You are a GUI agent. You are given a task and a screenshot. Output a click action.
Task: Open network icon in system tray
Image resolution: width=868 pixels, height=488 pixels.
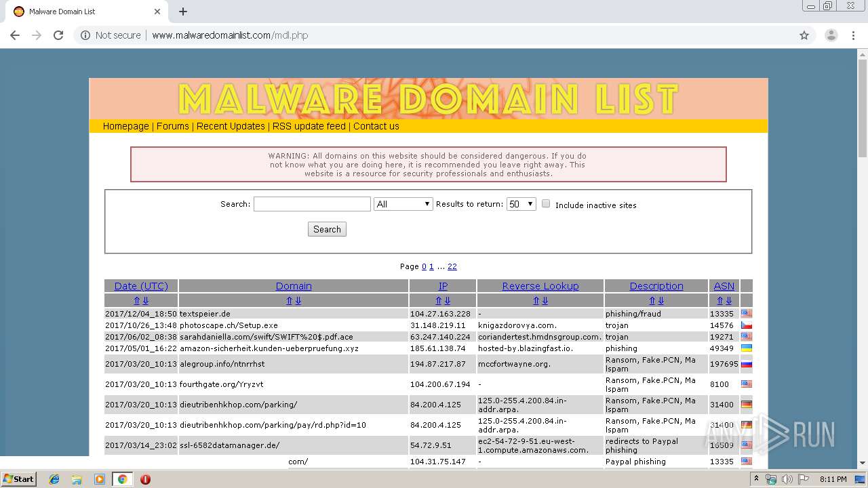(771, 479)
